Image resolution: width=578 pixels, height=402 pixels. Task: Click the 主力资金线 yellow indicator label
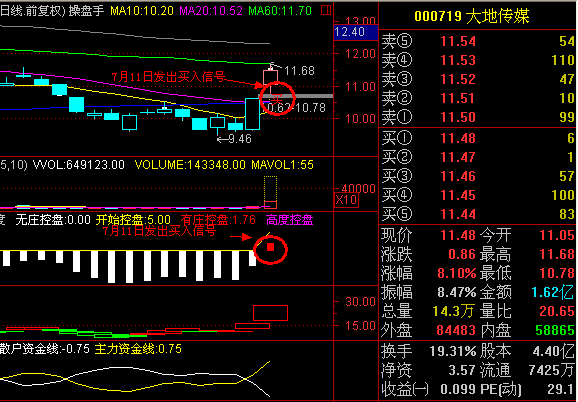138,349
